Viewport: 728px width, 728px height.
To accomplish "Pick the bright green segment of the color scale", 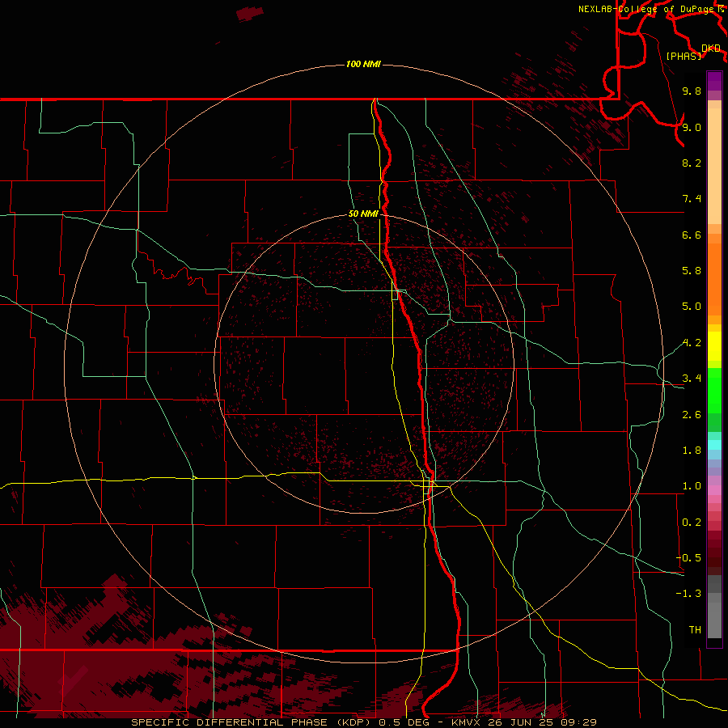I will (714, 391).
